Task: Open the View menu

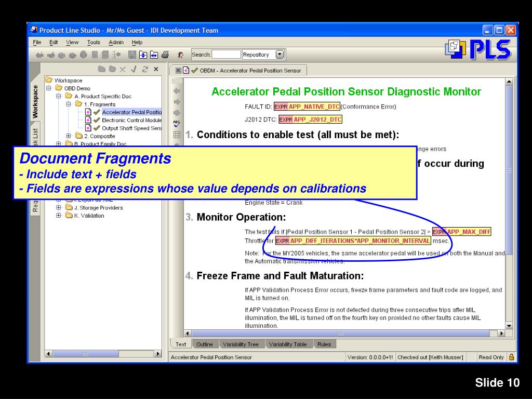Action: [72, 43]
